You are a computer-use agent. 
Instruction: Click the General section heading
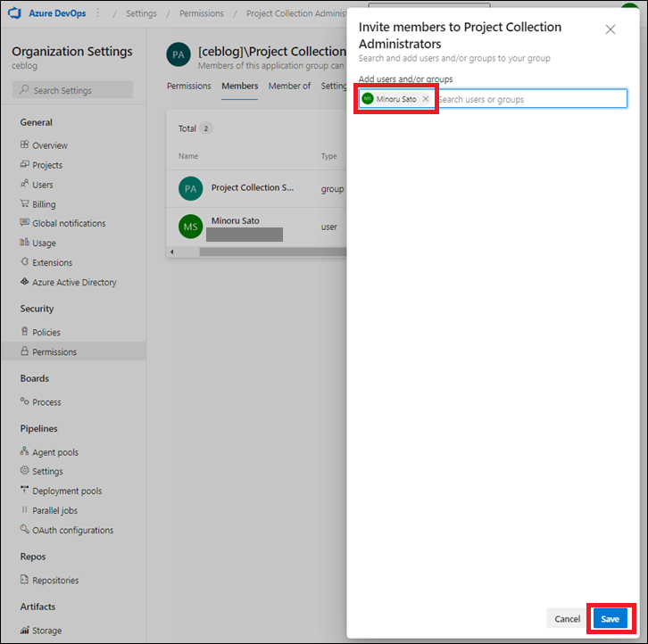(36, 122)
